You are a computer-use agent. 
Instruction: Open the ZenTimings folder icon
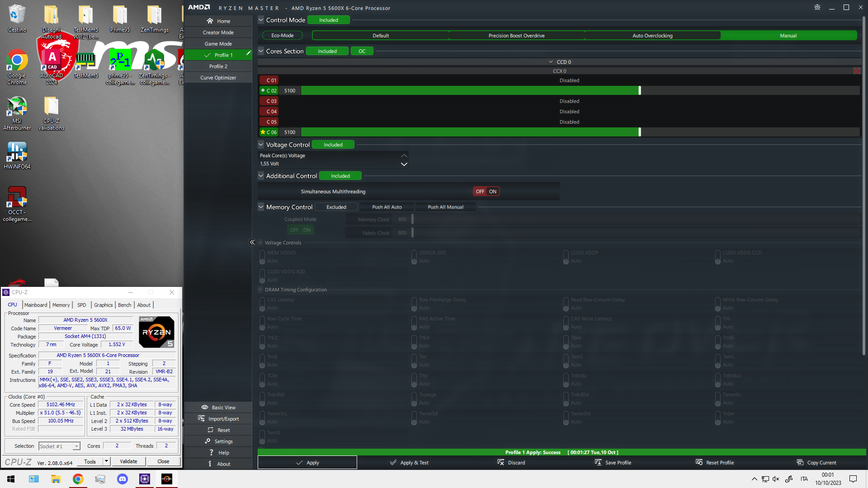pyautogui.click(x=155, y=19)
